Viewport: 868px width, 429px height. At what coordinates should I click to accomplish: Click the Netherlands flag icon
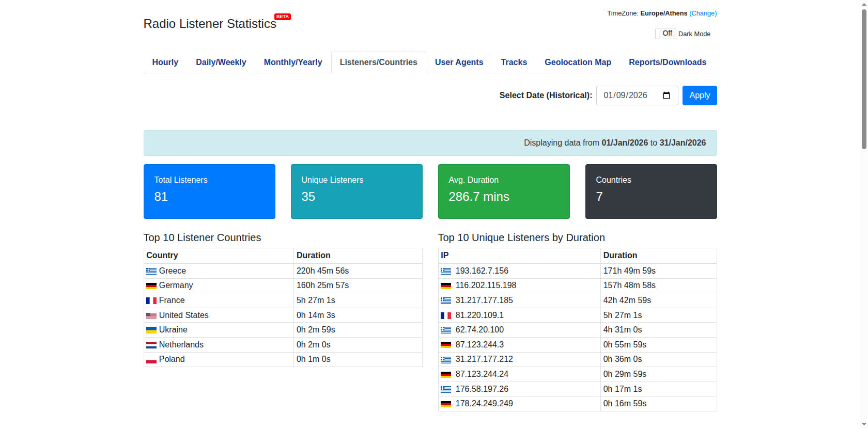click(151, 345)
